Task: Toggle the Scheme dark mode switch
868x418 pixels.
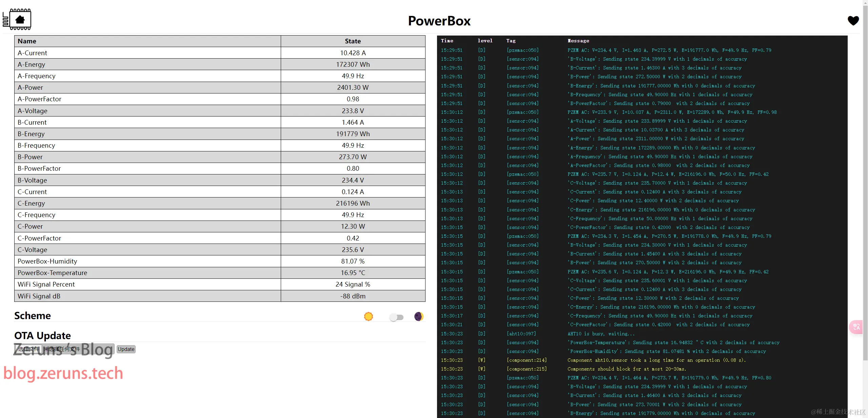Action: (396, 317)
